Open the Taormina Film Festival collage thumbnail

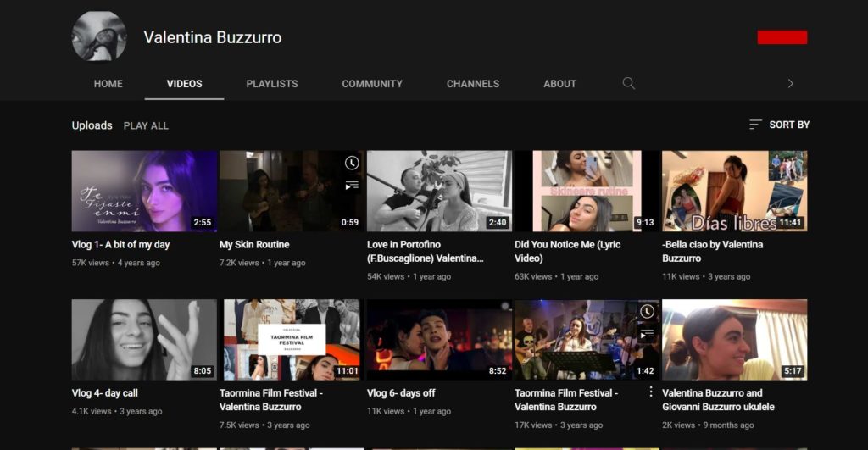[292, 340]
